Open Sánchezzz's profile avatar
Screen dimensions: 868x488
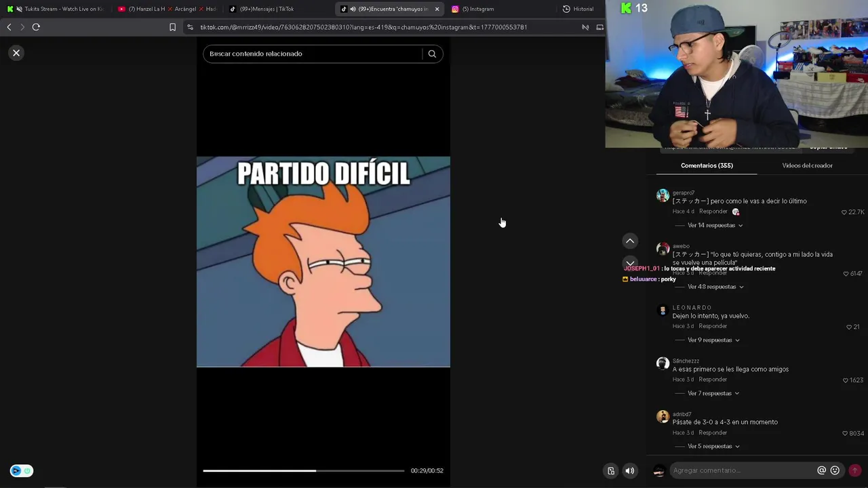coord(663,363)
